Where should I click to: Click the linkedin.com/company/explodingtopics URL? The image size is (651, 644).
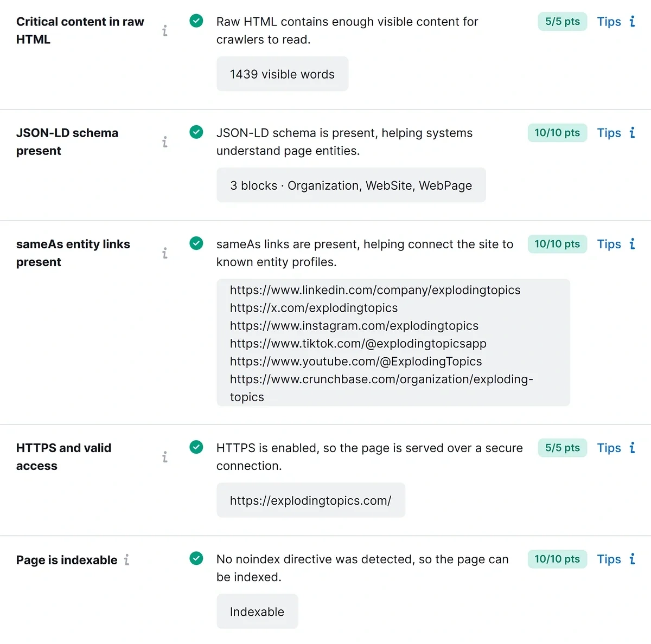click(375, 290)
